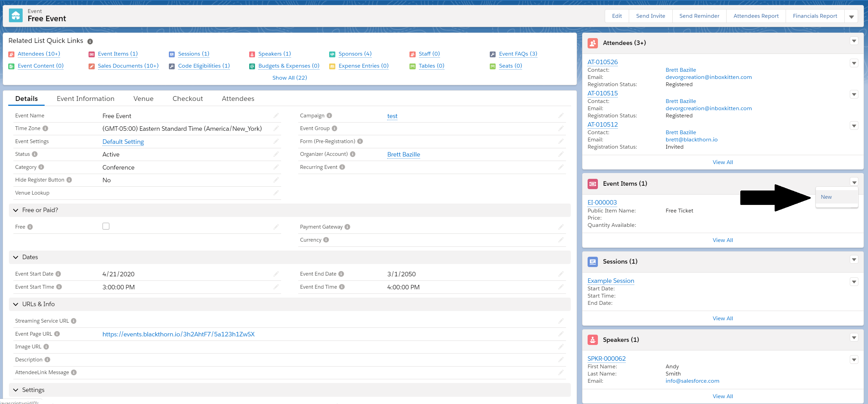Switch to the Event Information tab

(x=85, y=99)
